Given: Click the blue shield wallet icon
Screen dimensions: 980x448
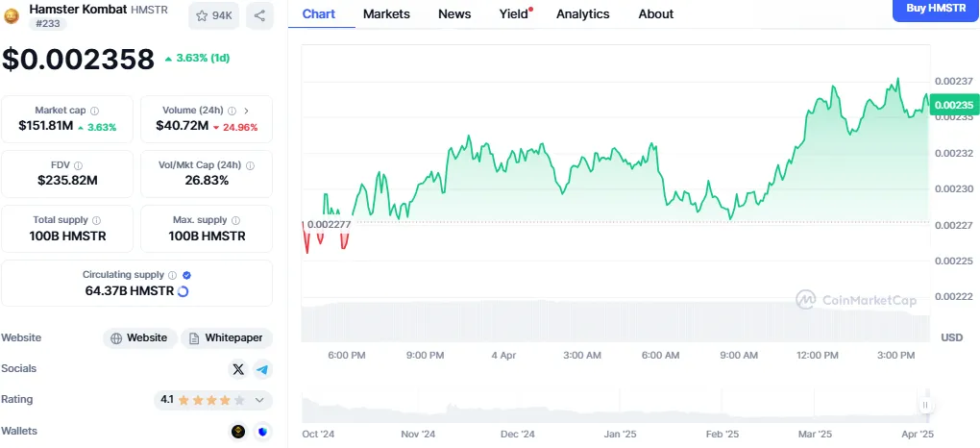Looking at the screenshot, I should click(x=262, y=432).
